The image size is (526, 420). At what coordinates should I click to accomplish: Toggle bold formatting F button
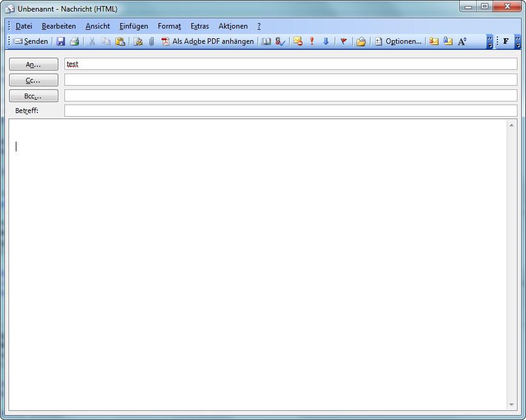(506, 41)
